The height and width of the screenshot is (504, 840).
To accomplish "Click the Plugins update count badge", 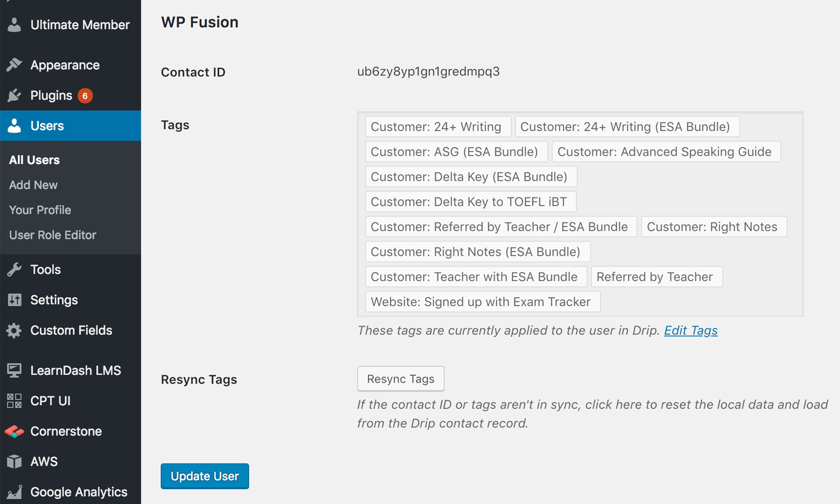I will (x=85, y=96).
